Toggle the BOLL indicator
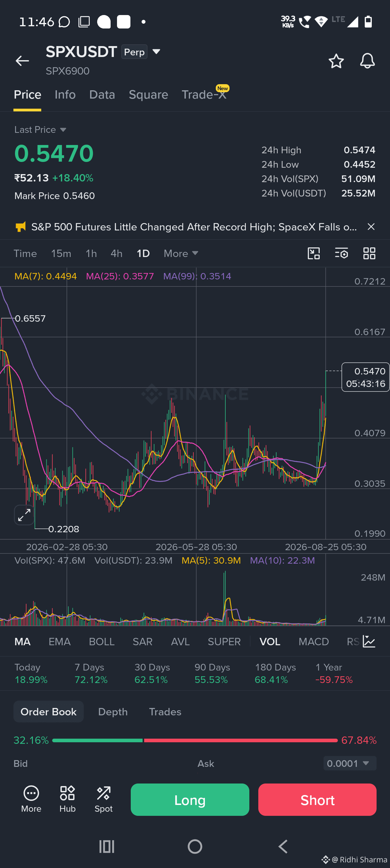This screenshot has width=390, height=868. 102,642
